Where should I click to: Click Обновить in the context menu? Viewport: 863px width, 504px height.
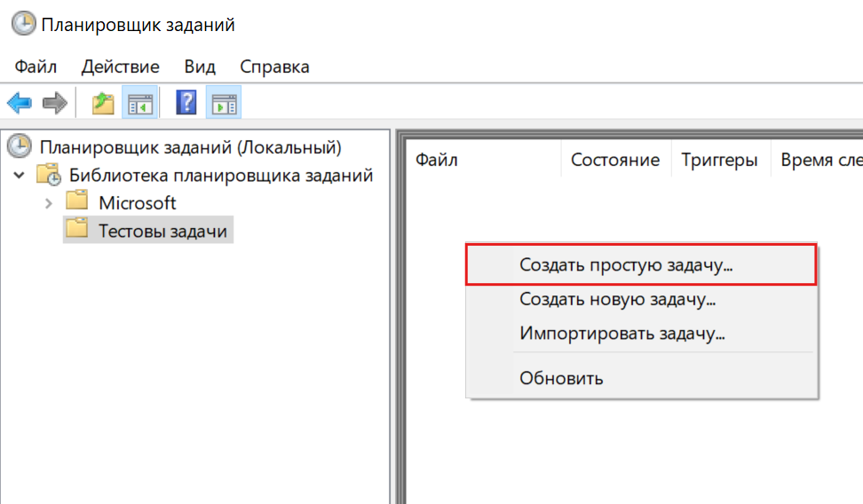(x=561, y=378)
